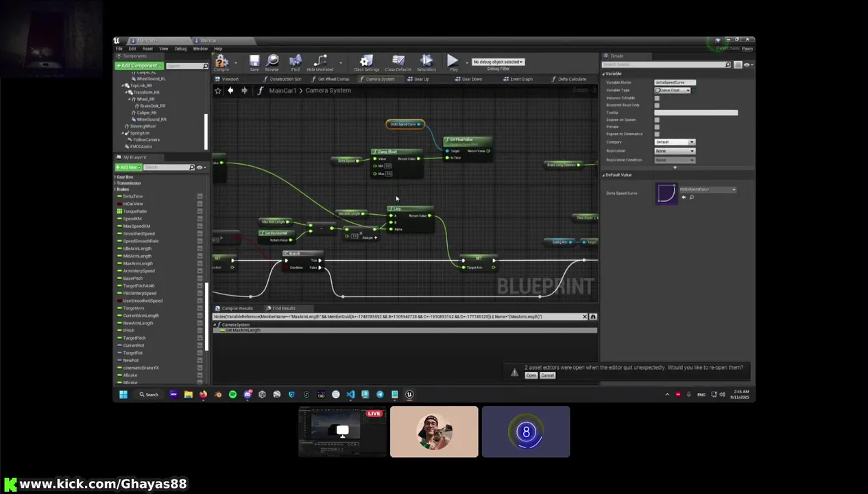Open the Variable Type dropdown
Screen dimensions: 868x494
[673, 91]
